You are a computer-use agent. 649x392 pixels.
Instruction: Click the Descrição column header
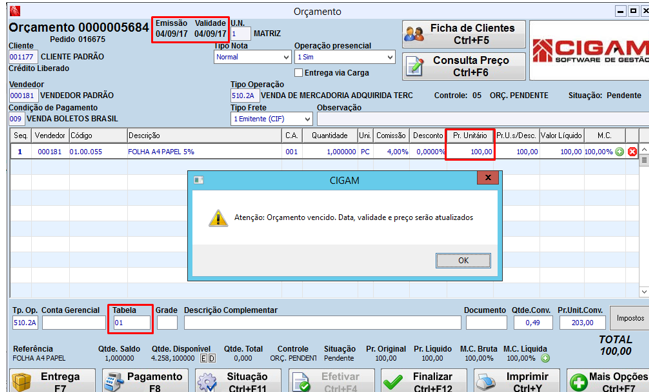[204, 135]
